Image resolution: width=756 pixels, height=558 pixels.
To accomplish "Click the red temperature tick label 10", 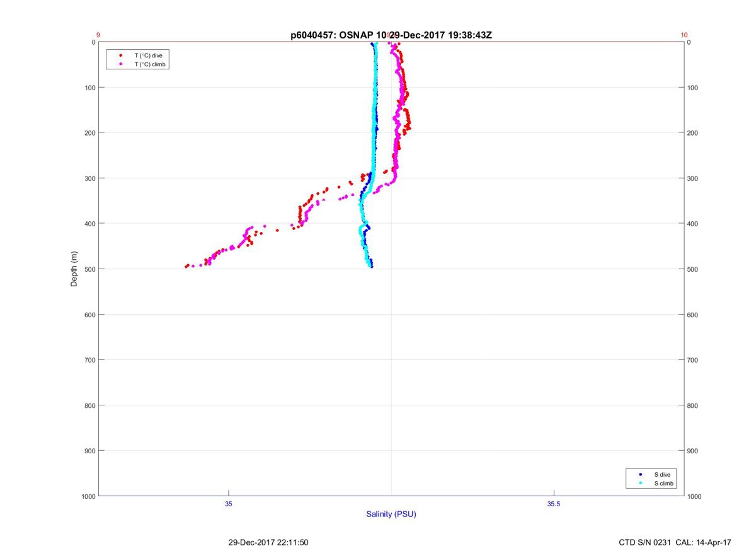I will [684, 35].
